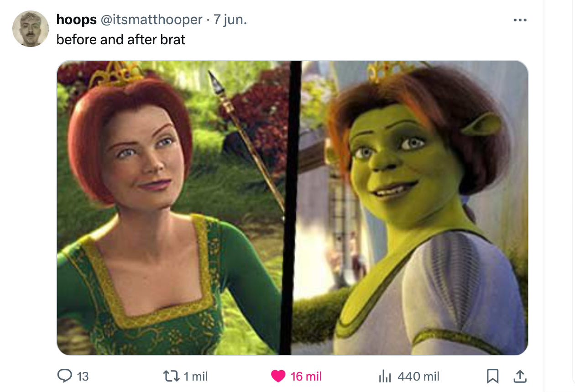
Task: Open the hoops profile avatar picture
Action: point(30,29)
